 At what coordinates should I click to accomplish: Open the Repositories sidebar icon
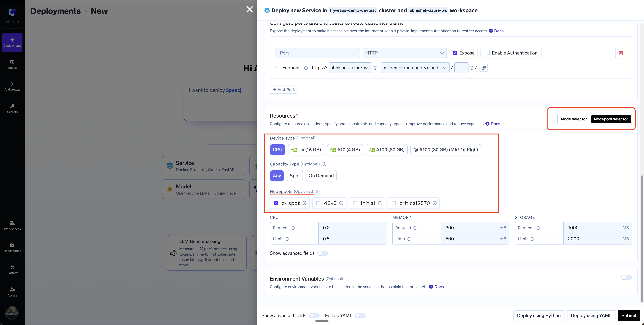[12, 247]
